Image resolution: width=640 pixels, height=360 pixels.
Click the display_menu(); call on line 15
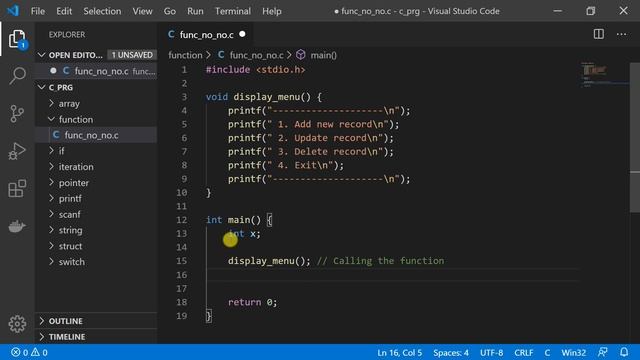pyautogui.click(x=269, y=261)
